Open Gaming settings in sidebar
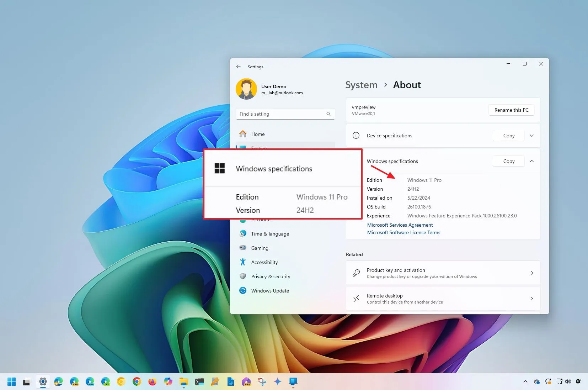This screenshot has width=588, height=390. [285, 248]
